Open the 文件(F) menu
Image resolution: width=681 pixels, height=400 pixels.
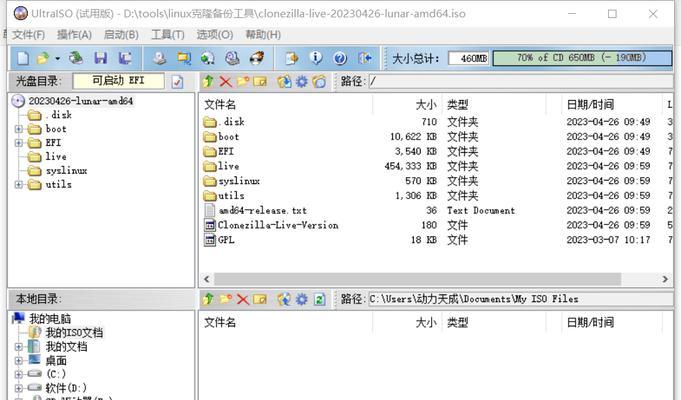tap(28, 34)
